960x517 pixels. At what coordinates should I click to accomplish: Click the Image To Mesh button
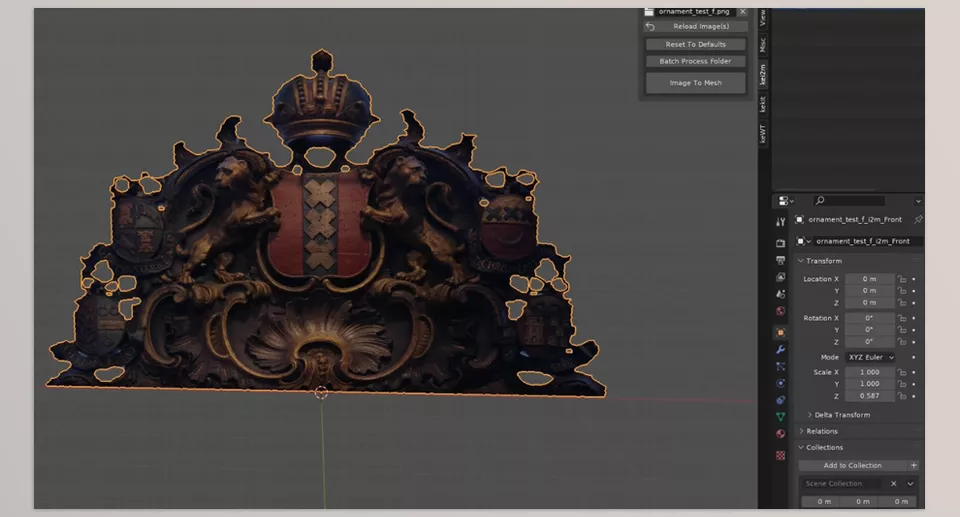click(696, 83)
